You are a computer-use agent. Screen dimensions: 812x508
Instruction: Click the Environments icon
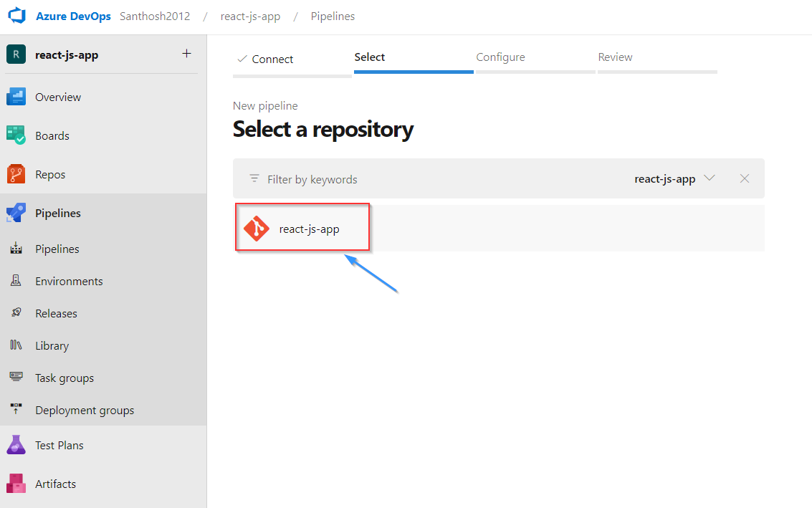pyautogui.click(x=16, y=281)
